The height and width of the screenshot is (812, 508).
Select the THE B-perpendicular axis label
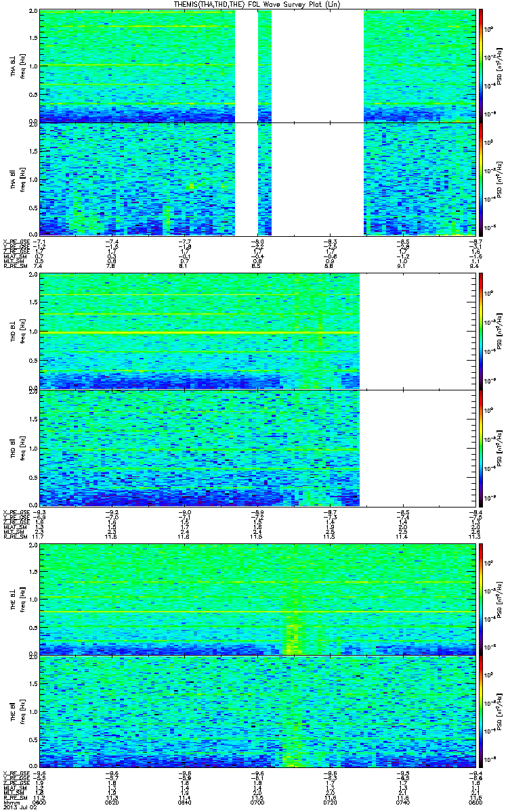[x=14, y=598]
